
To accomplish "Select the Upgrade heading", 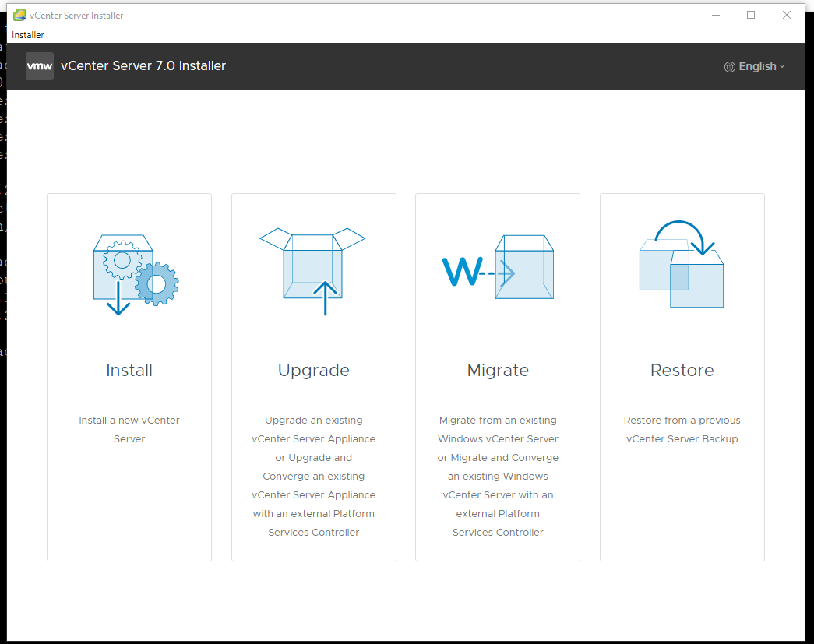I will point(314,371).
